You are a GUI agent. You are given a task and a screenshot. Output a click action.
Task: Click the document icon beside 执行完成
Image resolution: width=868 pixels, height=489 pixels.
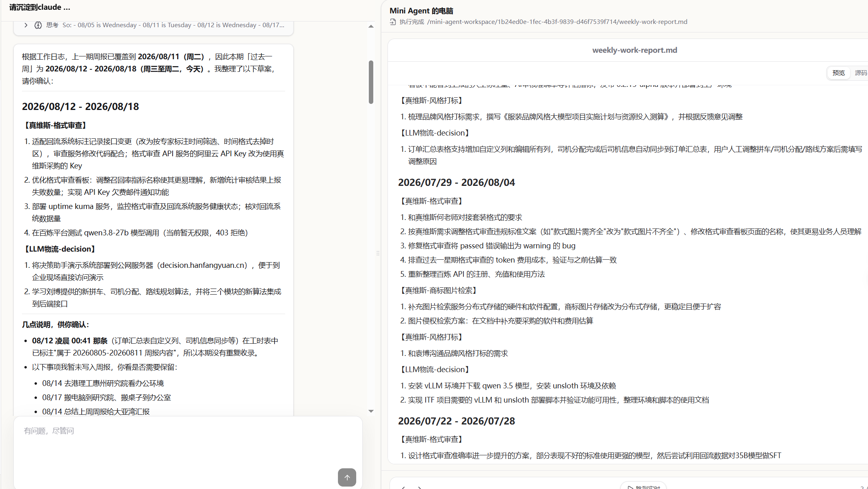click(x=393, y=22)
